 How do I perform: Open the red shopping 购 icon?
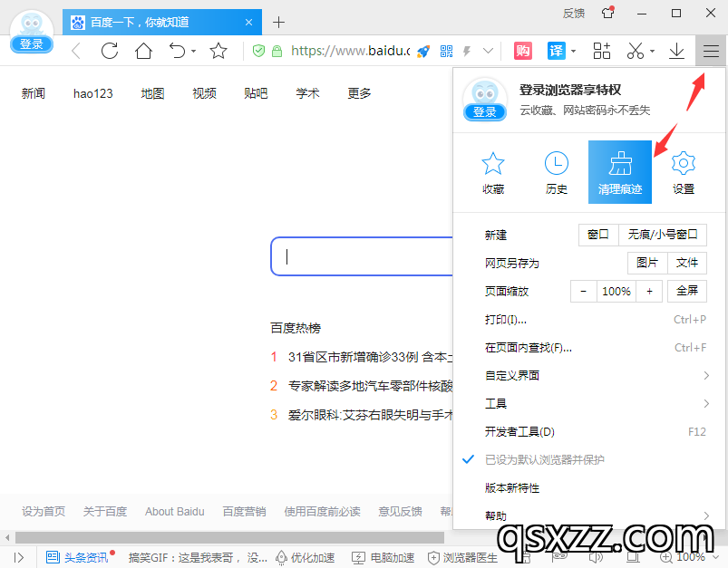tap(523, 51)
